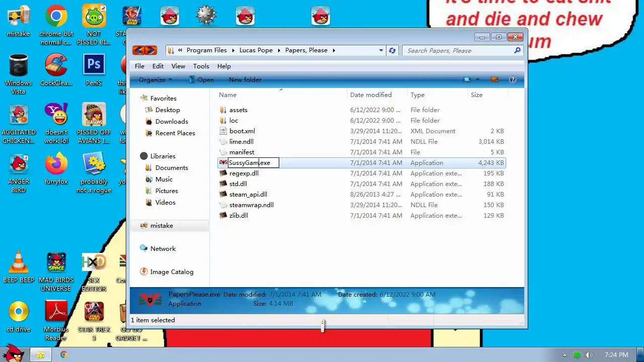Viewport: 644px width, 362px height.
Task: Select the assets folder icon
Action: point(223,110)
